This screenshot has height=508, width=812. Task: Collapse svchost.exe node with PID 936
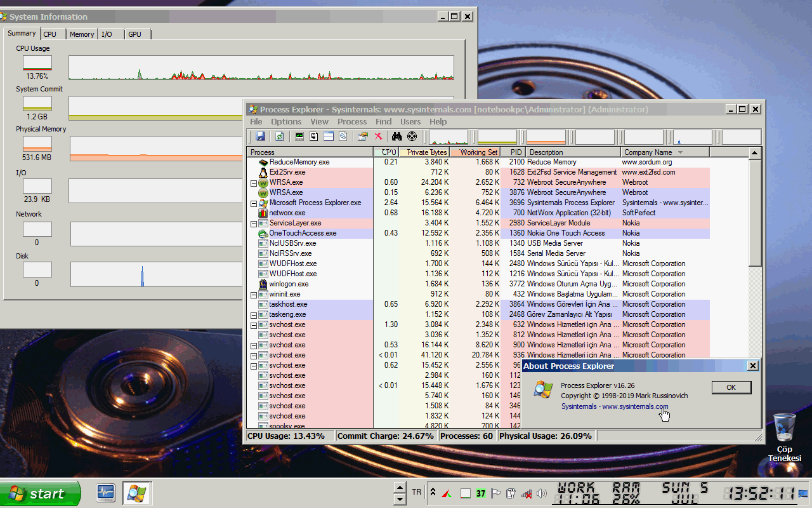[254, 356]
